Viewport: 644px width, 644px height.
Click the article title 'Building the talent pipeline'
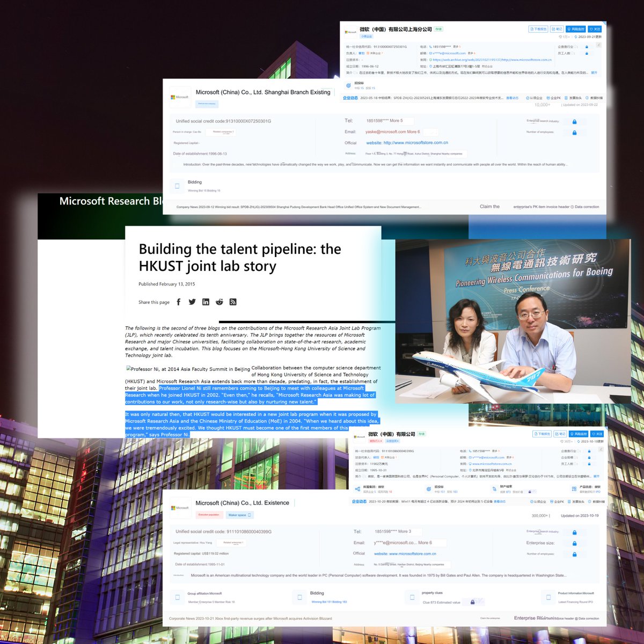click(239, 258)
